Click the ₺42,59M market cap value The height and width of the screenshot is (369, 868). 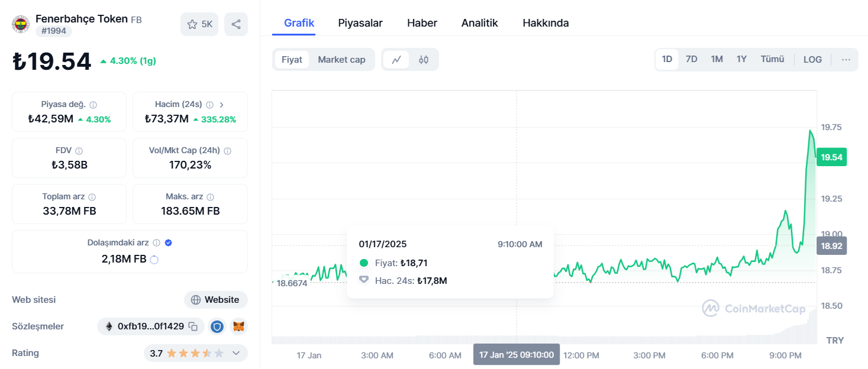click(51, 119)
